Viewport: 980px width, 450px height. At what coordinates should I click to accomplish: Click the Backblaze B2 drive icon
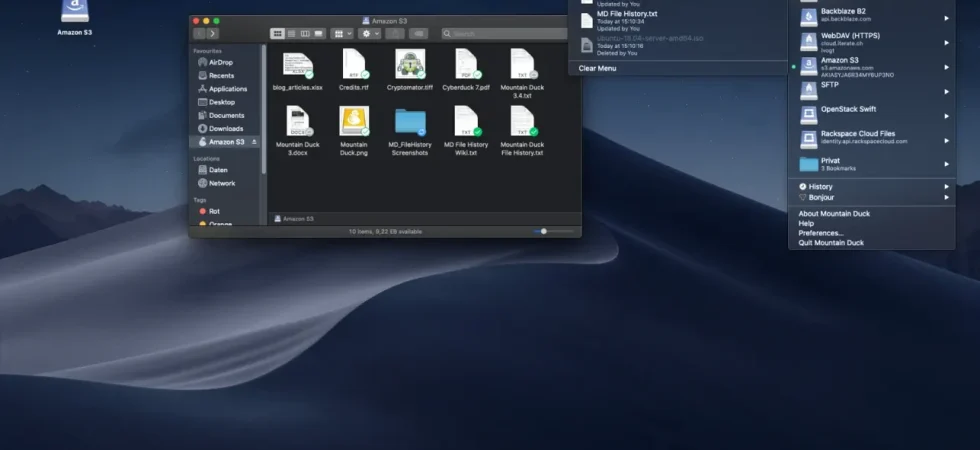pyautogui.click(x=809, y=18)
